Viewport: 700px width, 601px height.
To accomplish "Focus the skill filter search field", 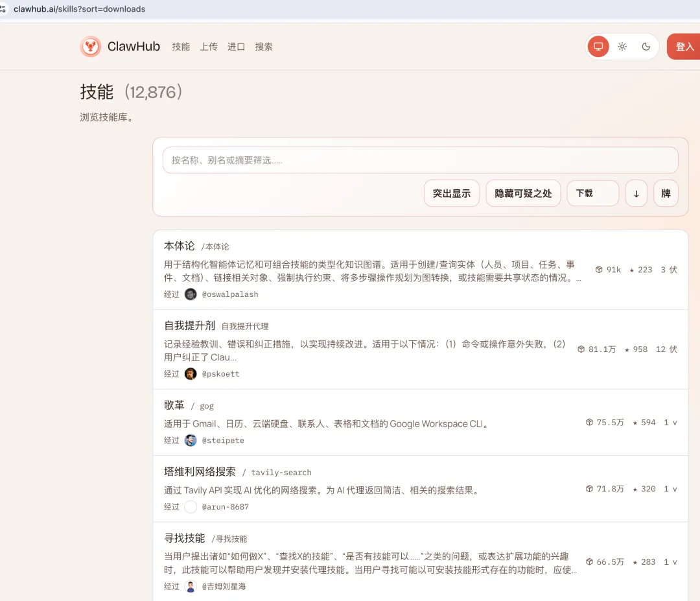I will click(421, 160).
